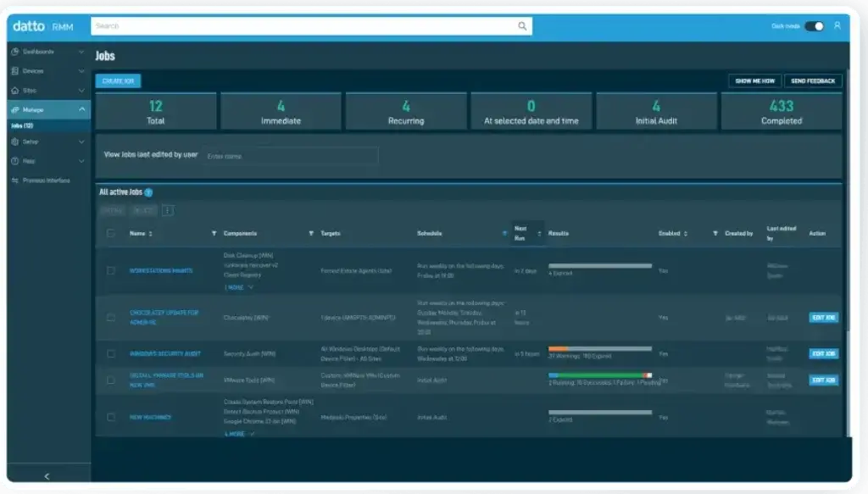
Task: Click the All active Jobs info icon
Action: click(x=148, y=192)
